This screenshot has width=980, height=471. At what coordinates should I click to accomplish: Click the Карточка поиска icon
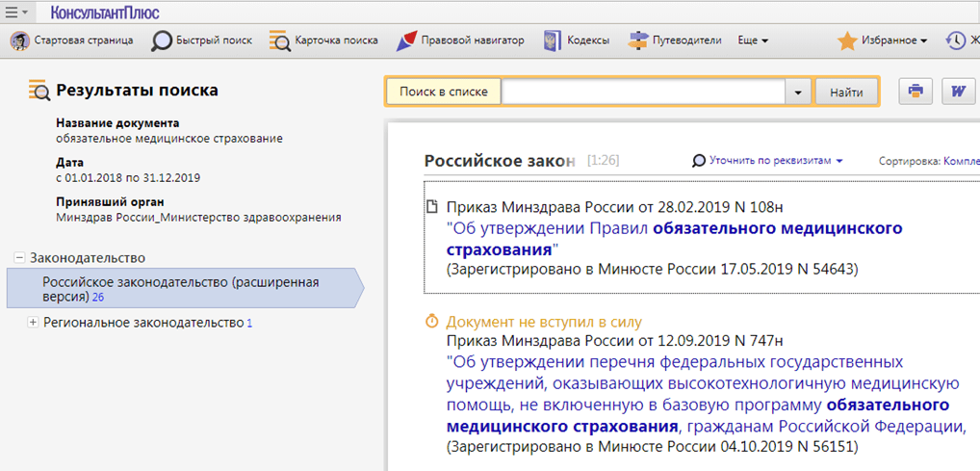coord(279,40)
